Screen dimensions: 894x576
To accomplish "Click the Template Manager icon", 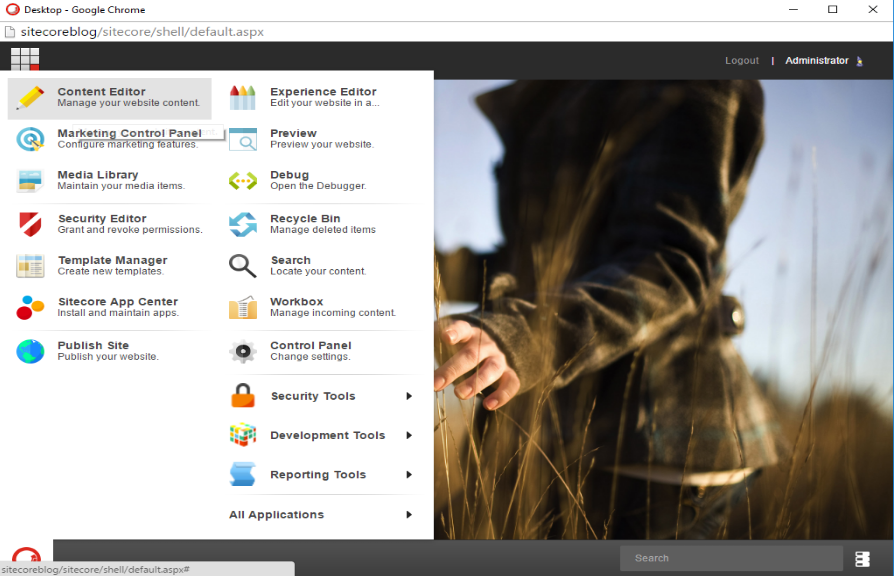I will (30, 266).
